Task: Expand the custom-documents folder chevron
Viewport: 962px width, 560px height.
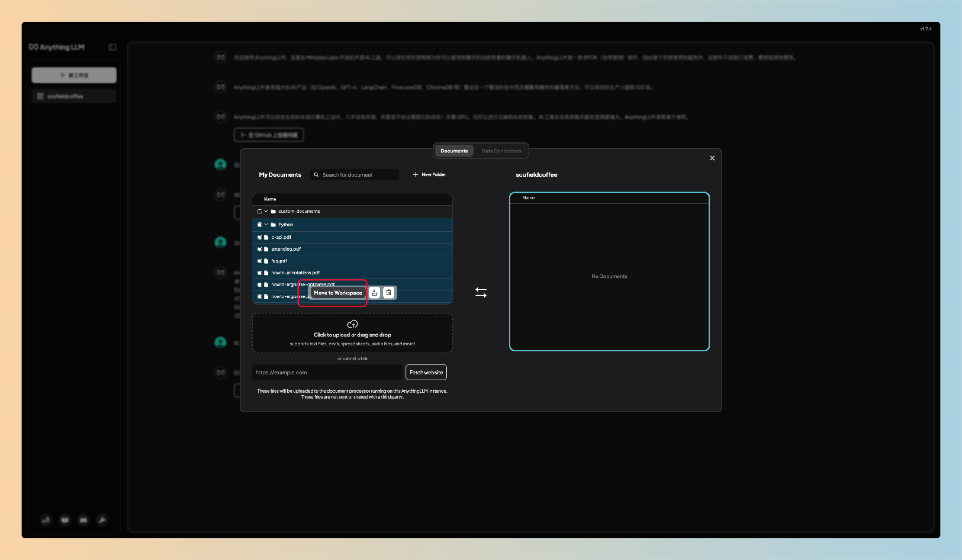Action: pos(266,211)
